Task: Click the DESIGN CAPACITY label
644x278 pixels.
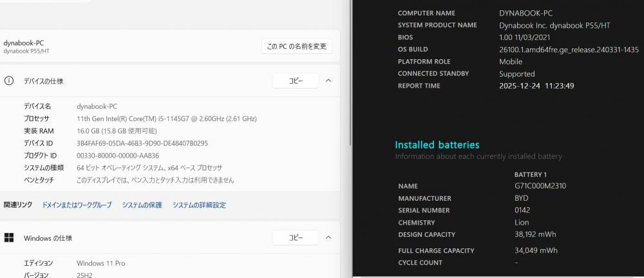Action: click(x=426, y=235)
